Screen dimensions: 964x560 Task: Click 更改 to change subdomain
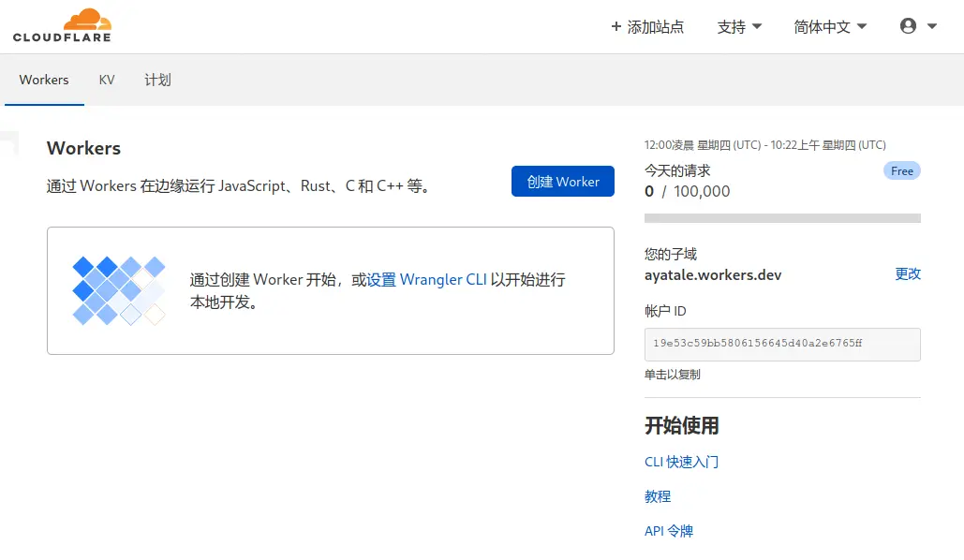(908, 273)
